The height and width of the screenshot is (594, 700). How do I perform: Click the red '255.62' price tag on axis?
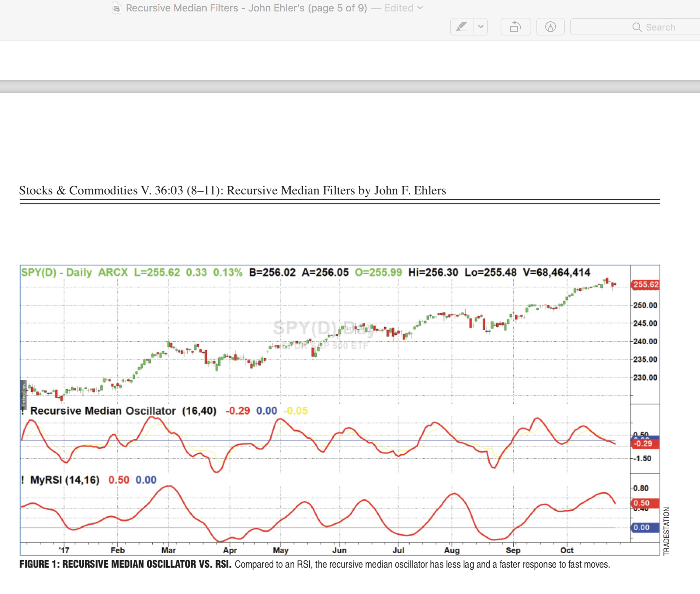(645, 285)
